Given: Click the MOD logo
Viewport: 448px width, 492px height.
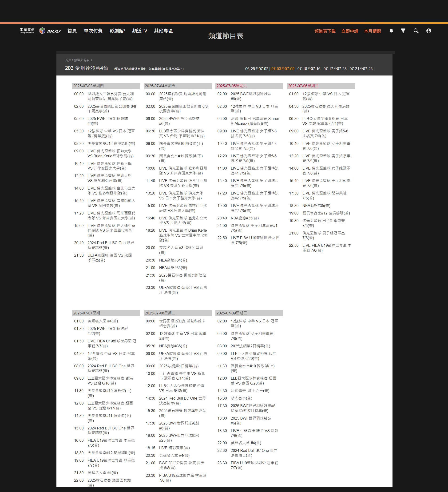Looking at the screenshot, I should coord(50,31).
